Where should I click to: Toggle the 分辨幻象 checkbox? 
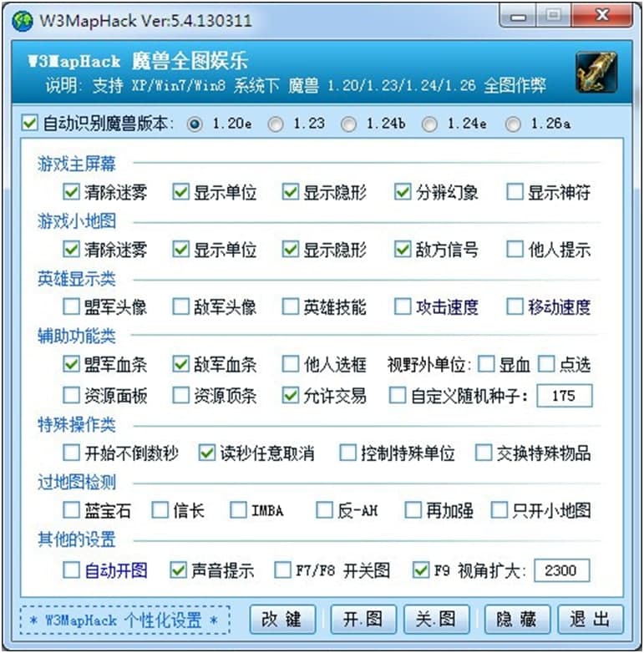(403, 192)
